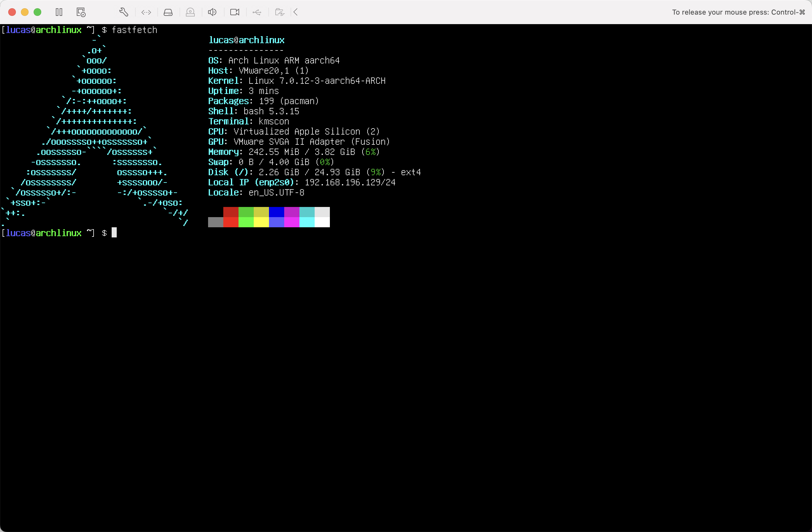The width and height of the screenshot is (812, 532).
Task: Click the typed 'fastfetch' command
Action: 134,30
